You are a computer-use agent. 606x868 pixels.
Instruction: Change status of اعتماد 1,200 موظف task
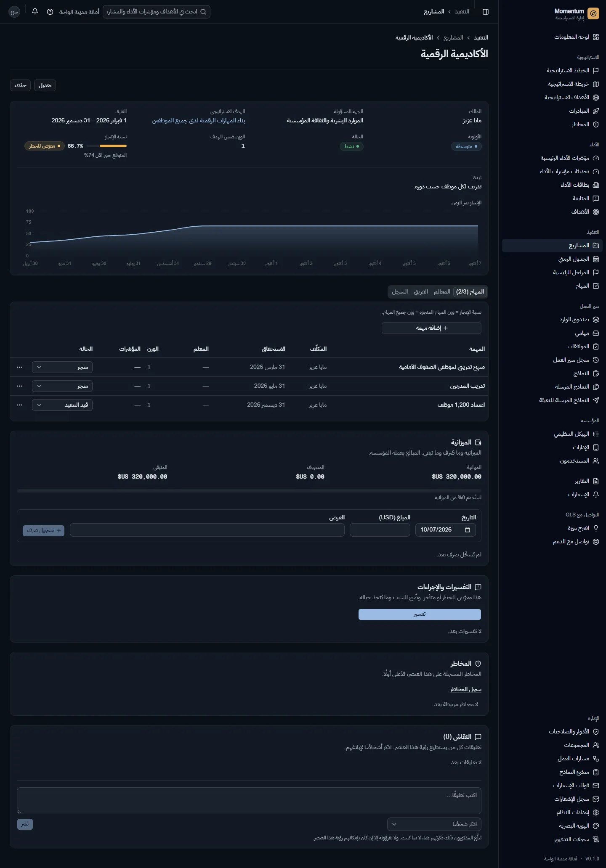(62, 405)
